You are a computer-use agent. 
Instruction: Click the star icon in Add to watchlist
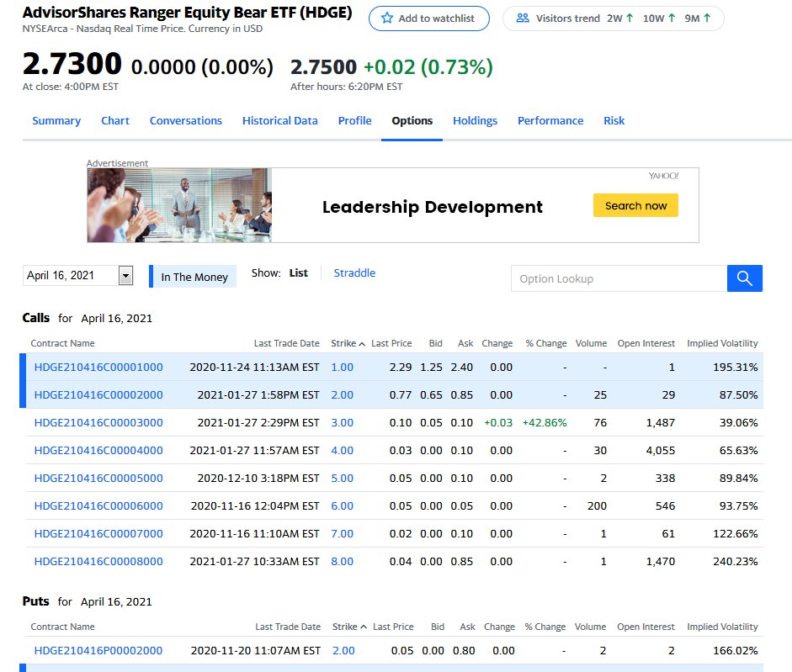pos(387,19)
